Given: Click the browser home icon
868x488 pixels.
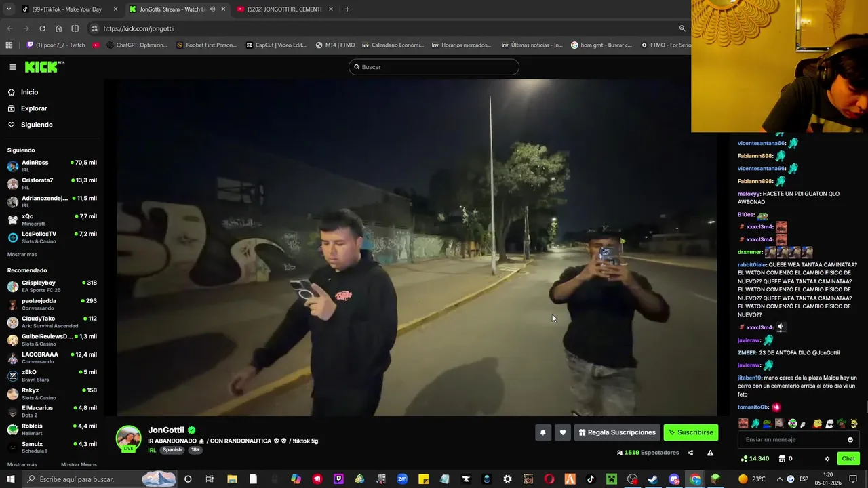Looking at the screenshot, I should point(58,28).
